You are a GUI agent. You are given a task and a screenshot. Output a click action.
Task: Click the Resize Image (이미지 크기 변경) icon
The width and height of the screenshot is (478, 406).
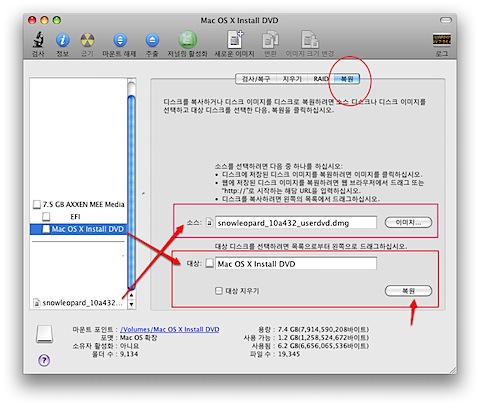point(310,40)
